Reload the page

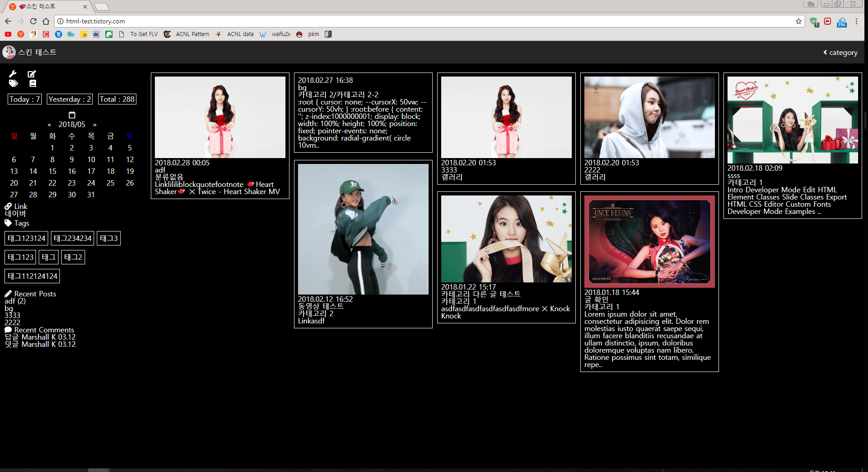33,21
